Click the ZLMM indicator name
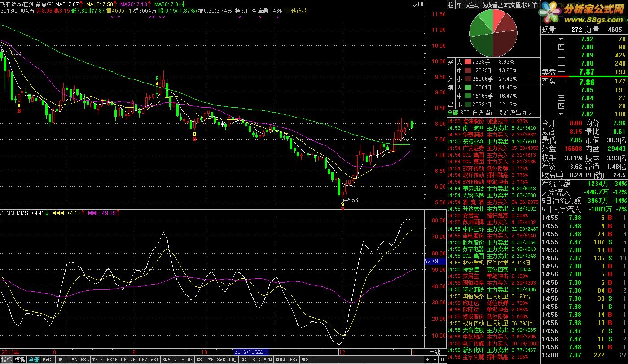The width and height of the screenshot is (628, 364). [7, 213]
